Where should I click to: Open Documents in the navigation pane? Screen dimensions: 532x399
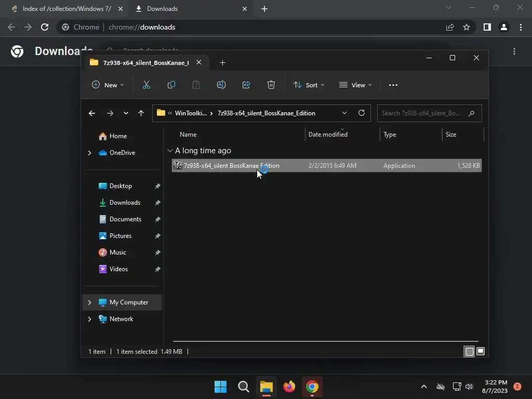[x=120, y=219]
